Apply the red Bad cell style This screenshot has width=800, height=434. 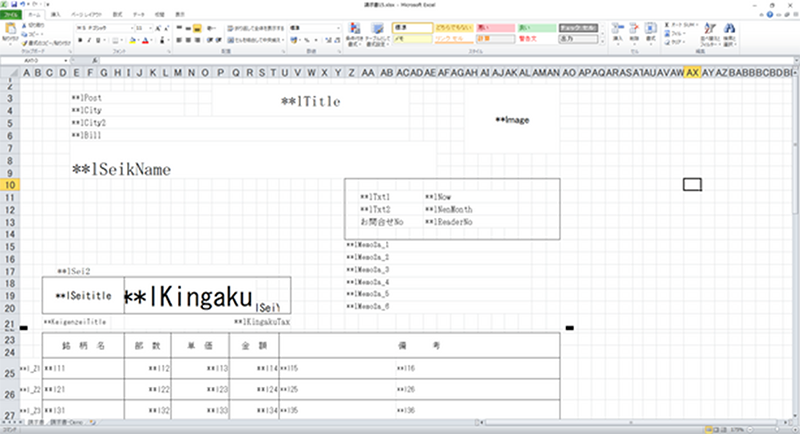click(x=495, y=28)
